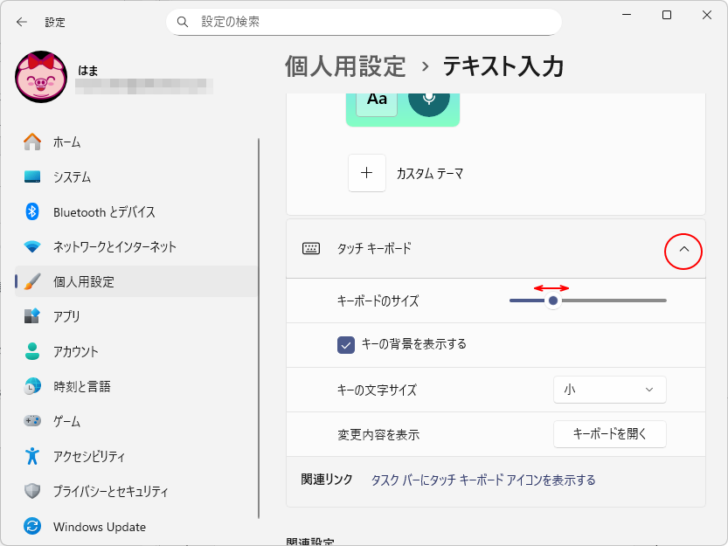Click the Bluetooth icon in sidebar
The width and height of the screenshot is (728, 546).
coord(32,212)
